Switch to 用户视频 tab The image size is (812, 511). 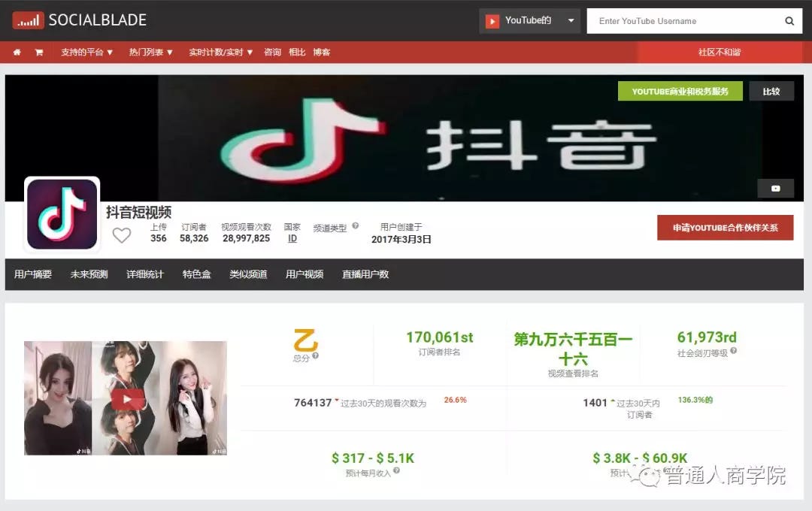coord(304,274)
